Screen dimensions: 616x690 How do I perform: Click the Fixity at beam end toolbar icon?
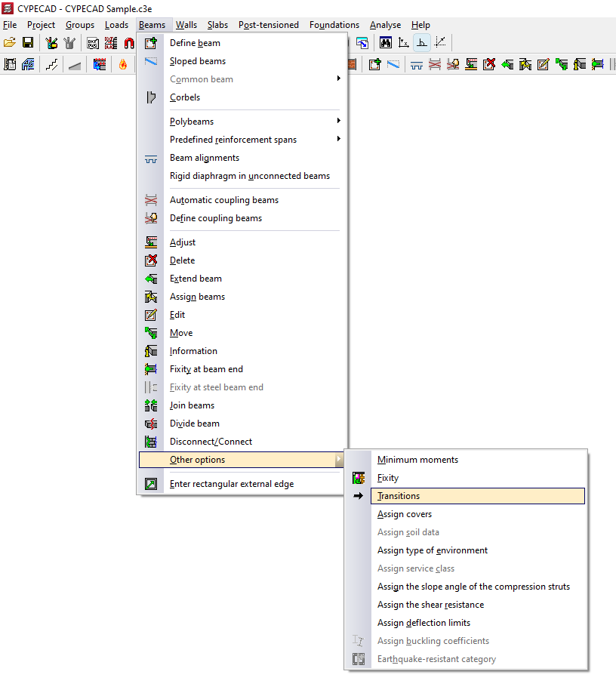[598, 65]
